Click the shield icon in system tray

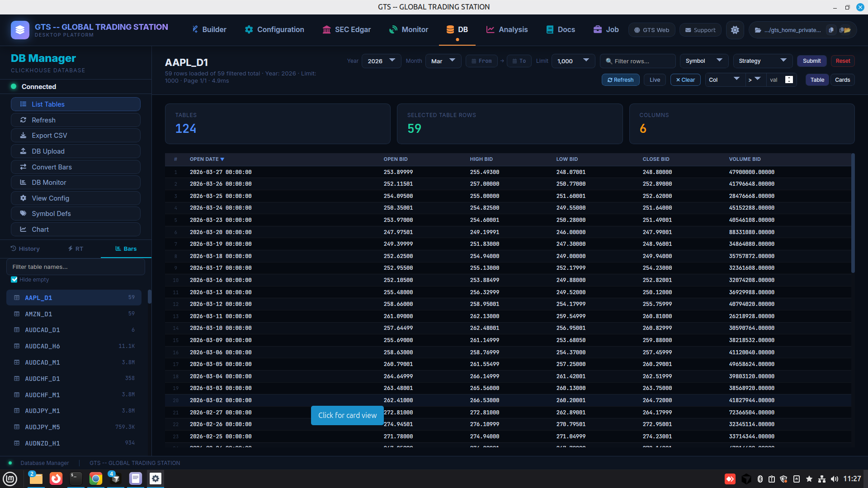click(x=784, y=479)
